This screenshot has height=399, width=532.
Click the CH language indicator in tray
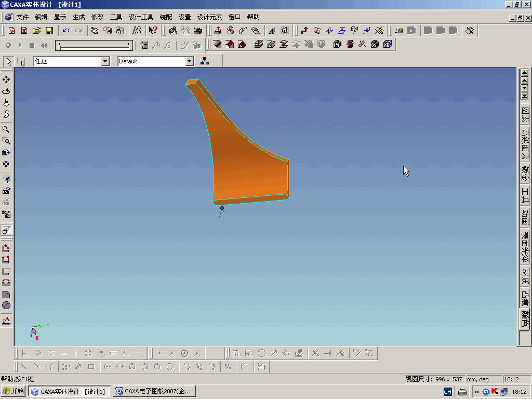447,392
